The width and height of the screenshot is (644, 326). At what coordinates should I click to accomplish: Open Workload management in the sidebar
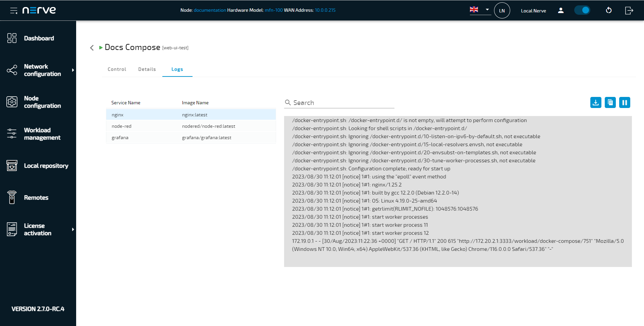pyautogui.click(x=42, y=134)
